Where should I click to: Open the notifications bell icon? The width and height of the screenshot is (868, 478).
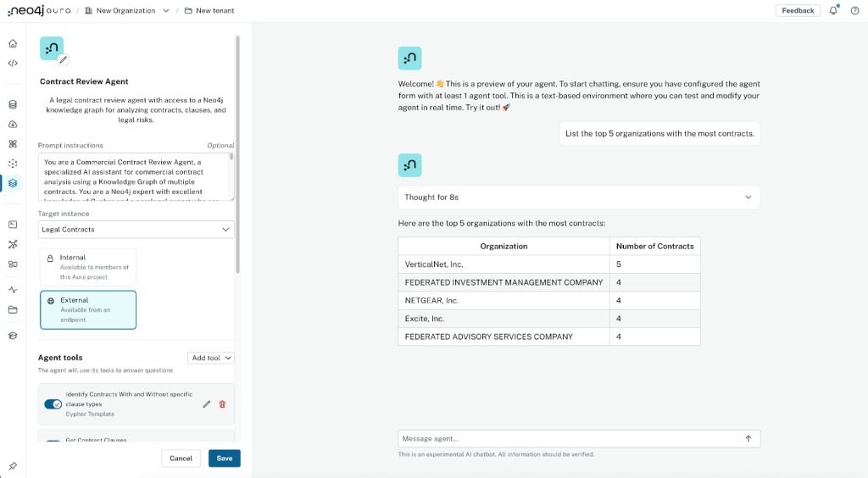(833, 10)
